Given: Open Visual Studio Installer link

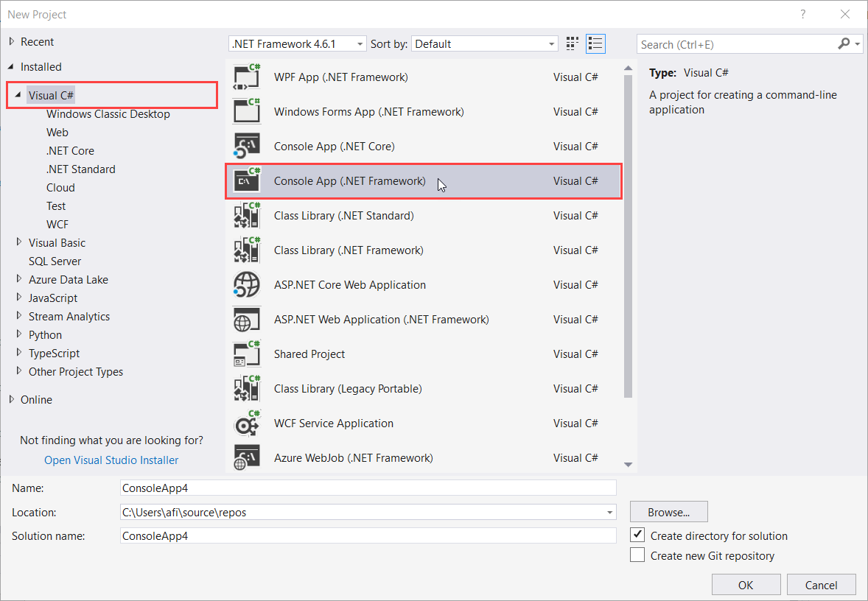Looking at the screenshot, I should [x=111, y=460].
